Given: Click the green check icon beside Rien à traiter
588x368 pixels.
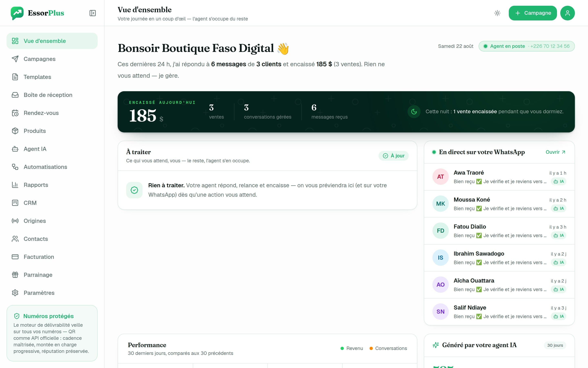Looking at the screenshot, I should click(x=134, y=190).
